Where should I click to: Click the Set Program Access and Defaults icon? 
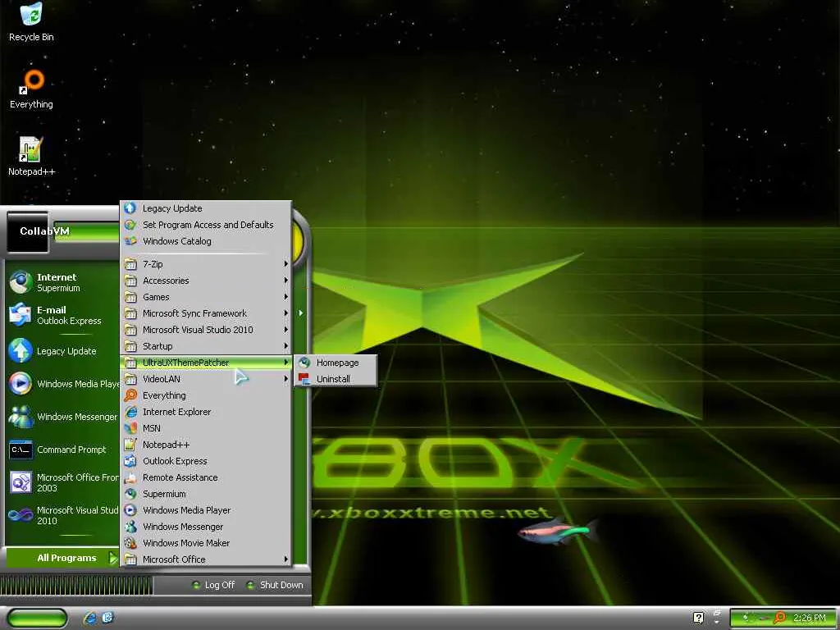[130, 225]
